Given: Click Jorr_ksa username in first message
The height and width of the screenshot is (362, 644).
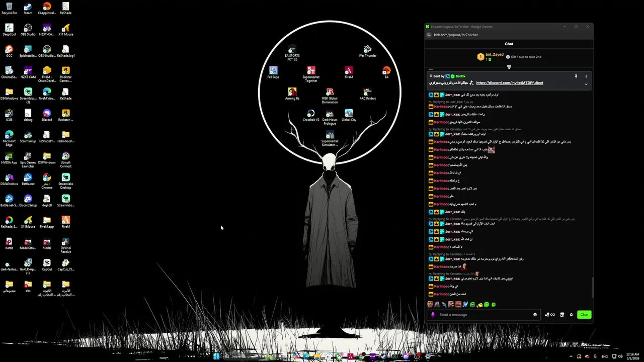Looking at the screenshot, I should pyautogui.click(x=452, y=95).
